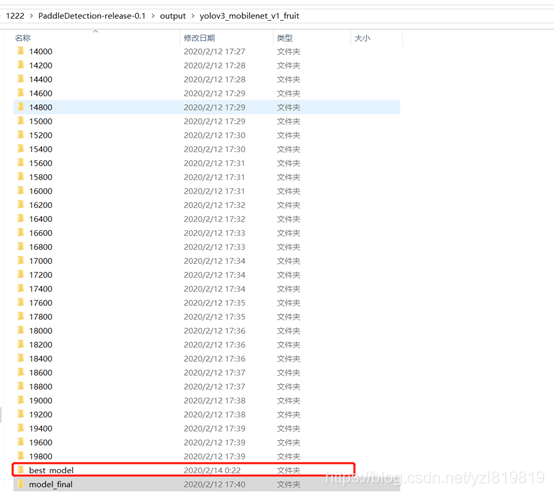Select the folder icon for 14400
This screenshot has height=496, width=554.
(21, 79)
